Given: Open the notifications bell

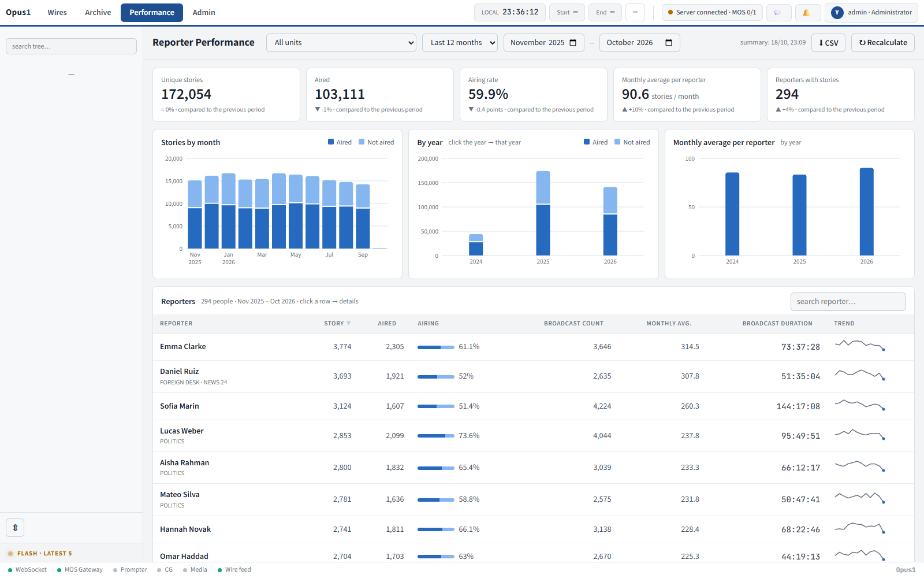Looking at the screenshot, I should click(807, 12).
